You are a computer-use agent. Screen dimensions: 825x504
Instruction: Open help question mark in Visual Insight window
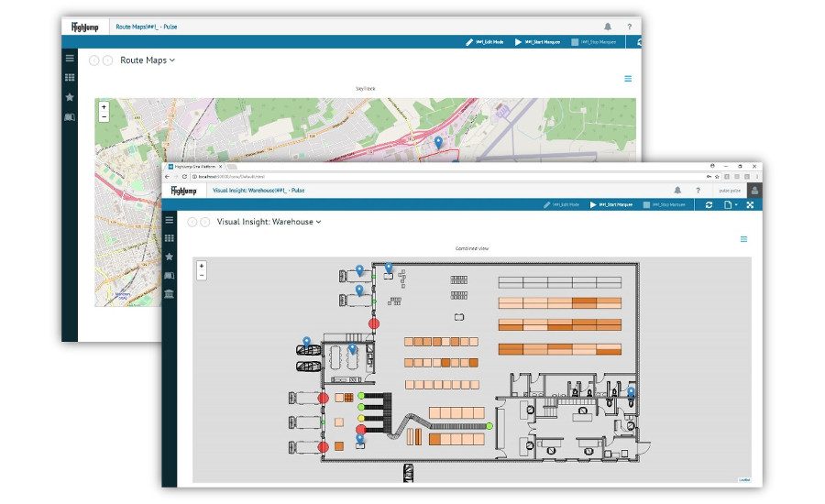click(x=698, y=191)
